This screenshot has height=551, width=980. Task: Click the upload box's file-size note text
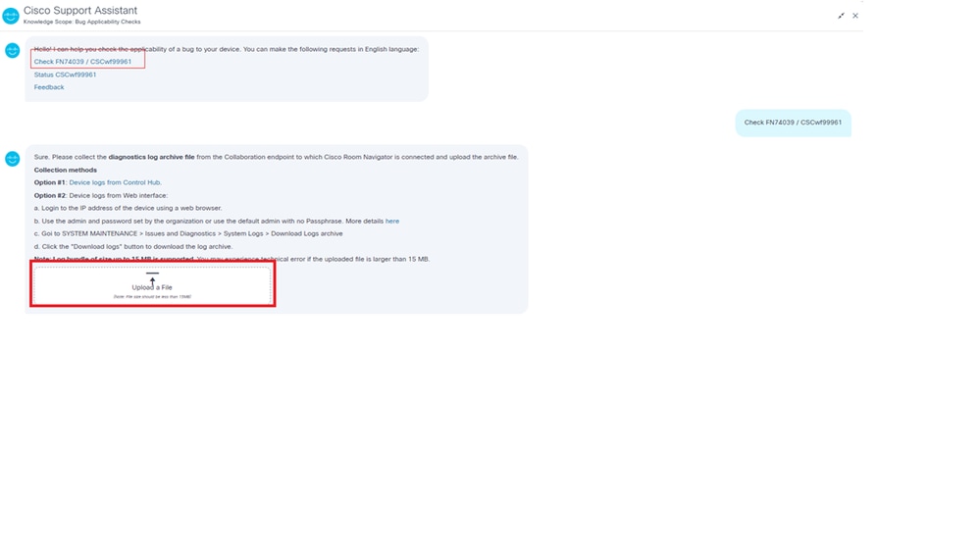tap(152, 297)
